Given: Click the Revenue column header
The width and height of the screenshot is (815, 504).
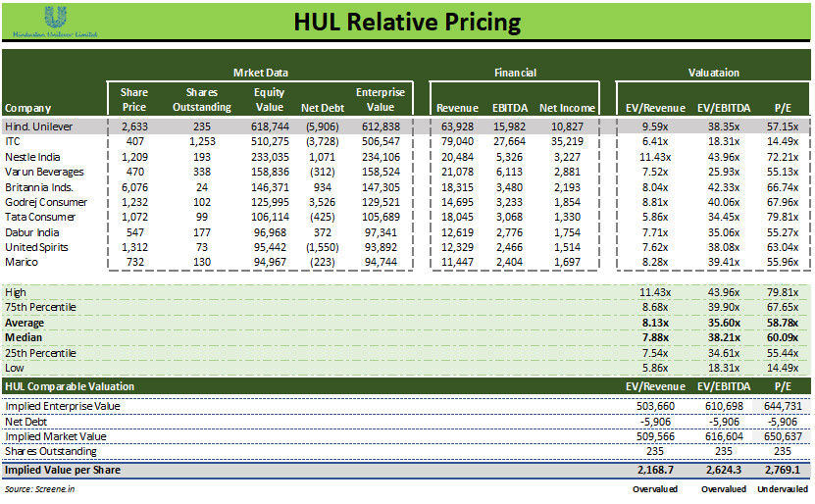Looking at the screenshot, I should 457,108.
